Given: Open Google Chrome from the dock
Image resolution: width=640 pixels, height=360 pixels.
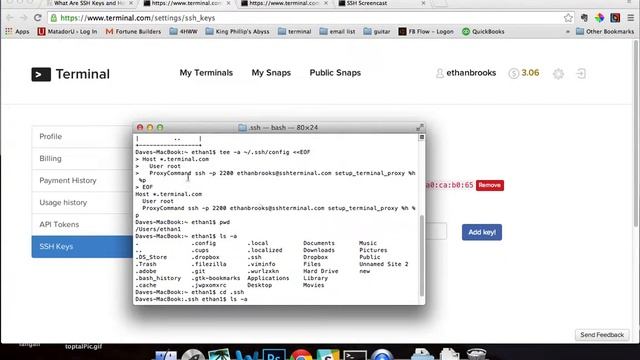Looking at the screenshot, I should pyautogui.click(x=301, y=356).
